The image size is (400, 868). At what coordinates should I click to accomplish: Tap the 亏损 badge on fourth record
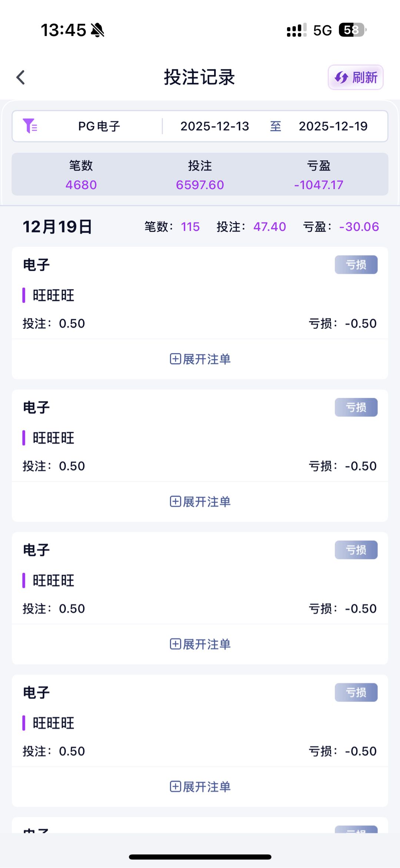[x=356, y=692]
